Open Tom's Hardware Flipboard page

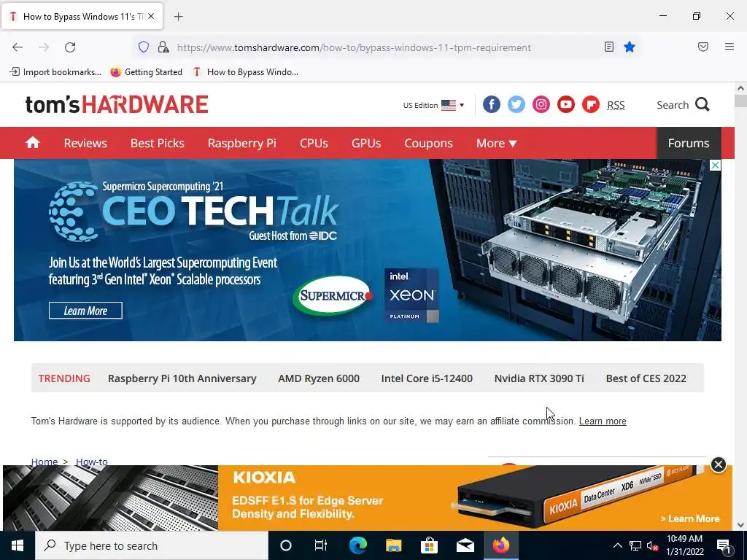click(x=591, y=105)
